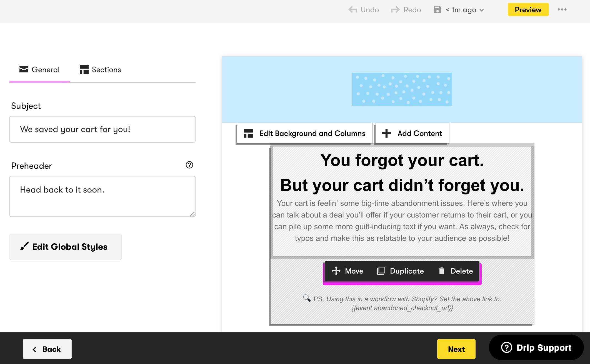
Task: Click the Next button
Action: coord(456,349)
